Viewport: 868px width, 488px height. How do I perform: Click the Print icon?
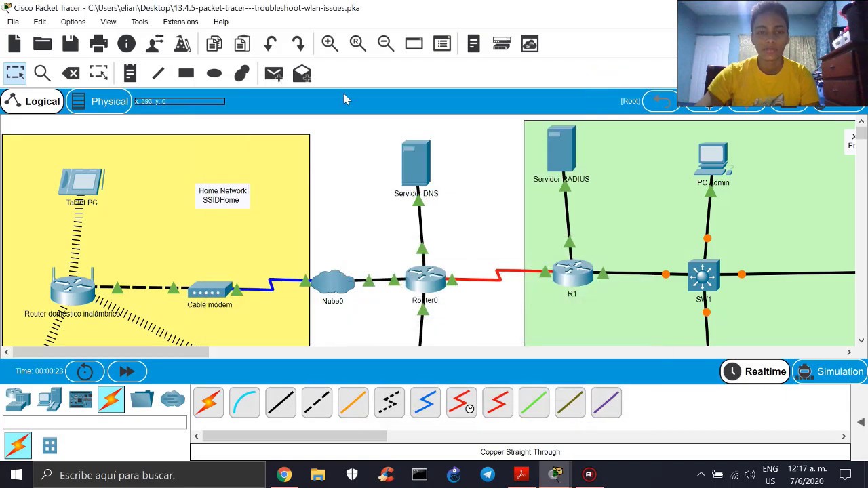98,44
